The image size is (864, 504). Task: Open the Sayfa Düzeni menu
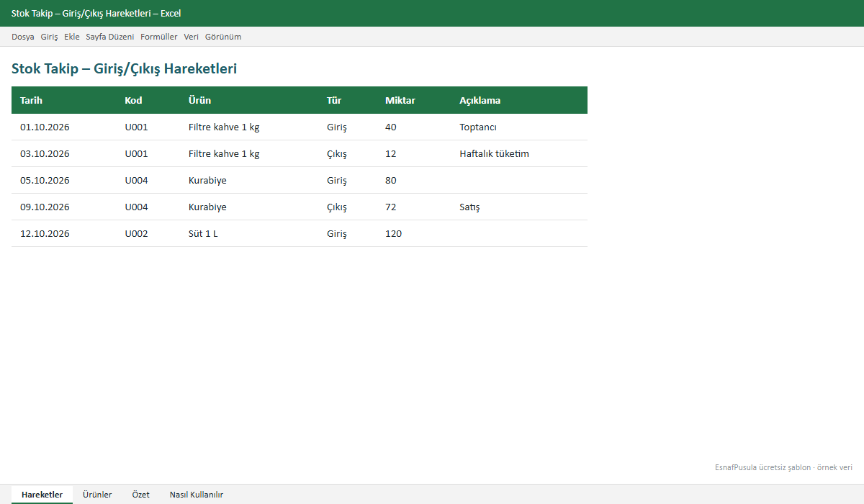tap(110, 37)
